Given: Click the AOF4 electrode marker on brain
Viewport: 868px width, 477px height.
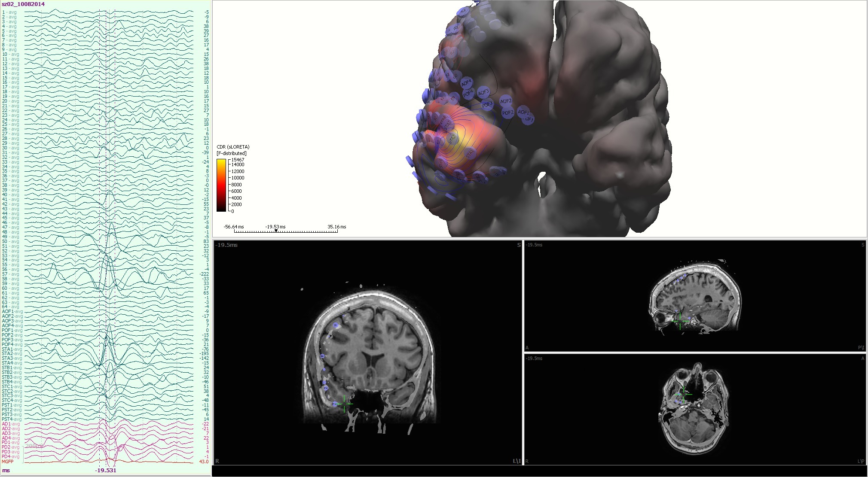Looking at the screenshot, I should coord(466,82).
